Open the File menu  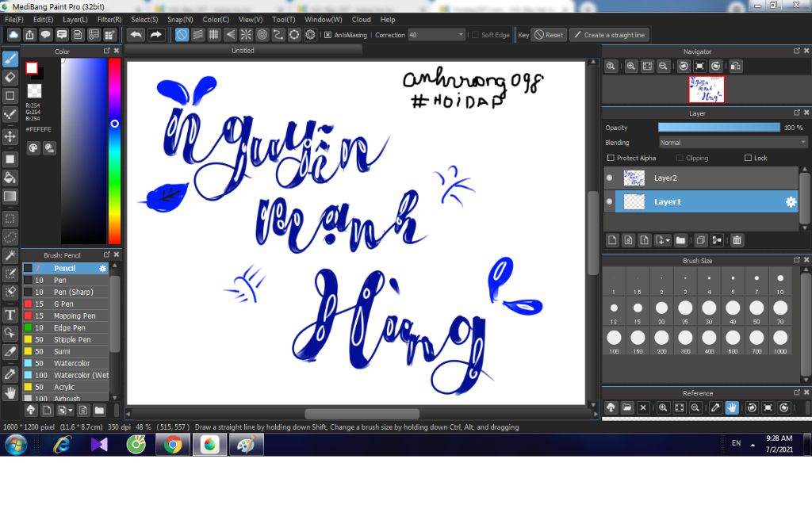coord(14,19)
